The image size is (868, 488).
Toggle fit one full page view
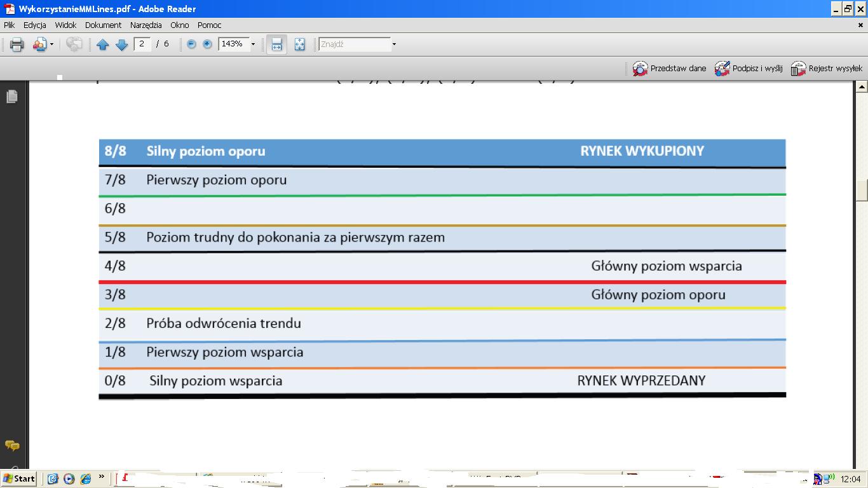pyautogui.click(x=299, y=44)
